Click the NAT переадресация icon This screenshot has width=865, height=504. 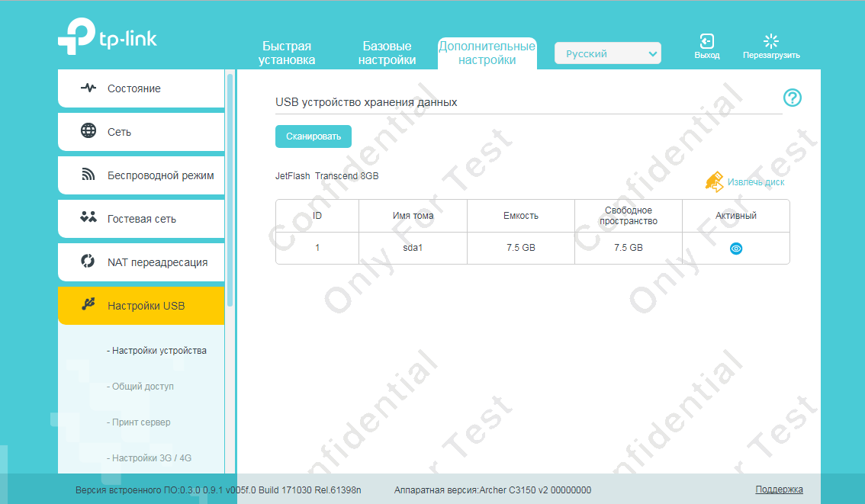[88, 262]
